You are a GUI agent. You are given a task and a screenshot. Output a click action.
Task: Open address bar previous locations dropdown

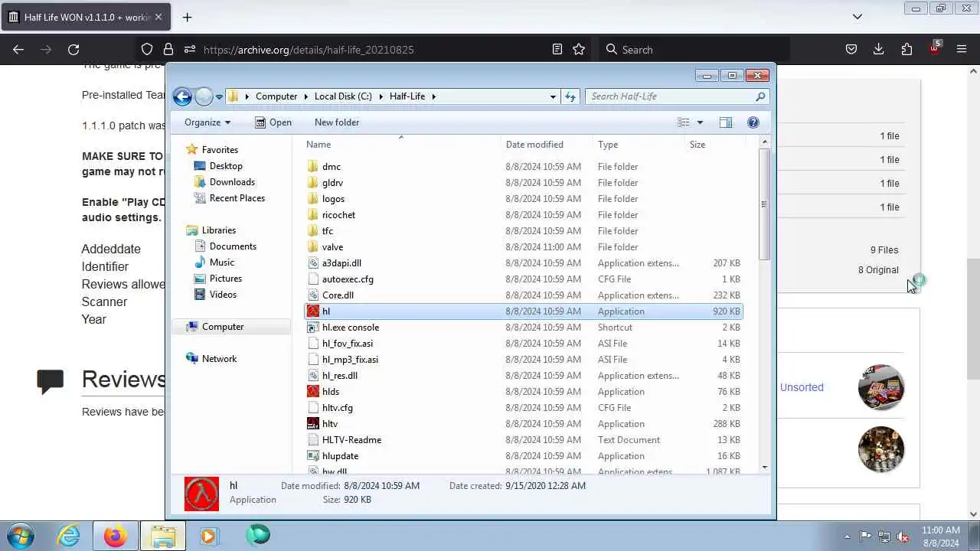click(x=553, y=96)
